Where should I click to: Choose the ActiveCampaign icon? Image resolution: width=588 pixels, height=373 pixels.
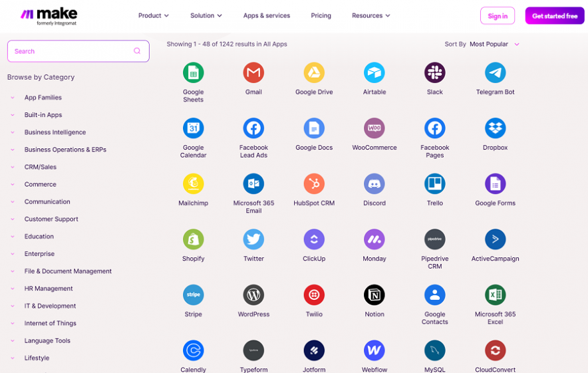[495, 239]
